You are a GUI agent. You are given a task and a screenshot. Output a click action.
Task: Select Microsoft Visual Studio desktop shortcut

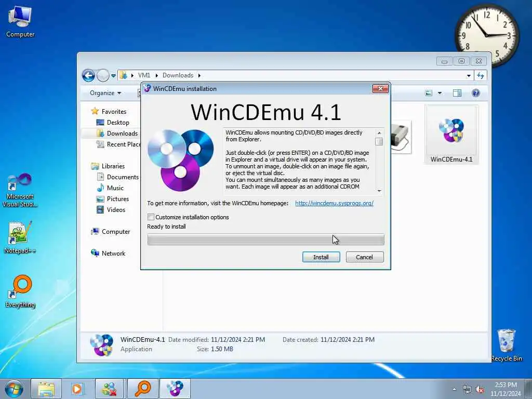click(20, 190)
